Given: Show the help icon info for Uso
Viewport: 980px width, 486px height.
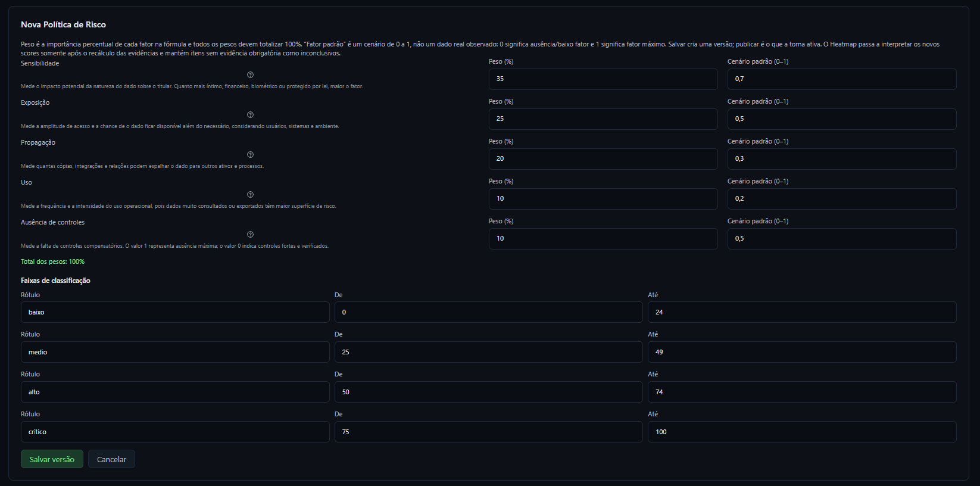Looking at the screenshot, I should coord(250,195).
